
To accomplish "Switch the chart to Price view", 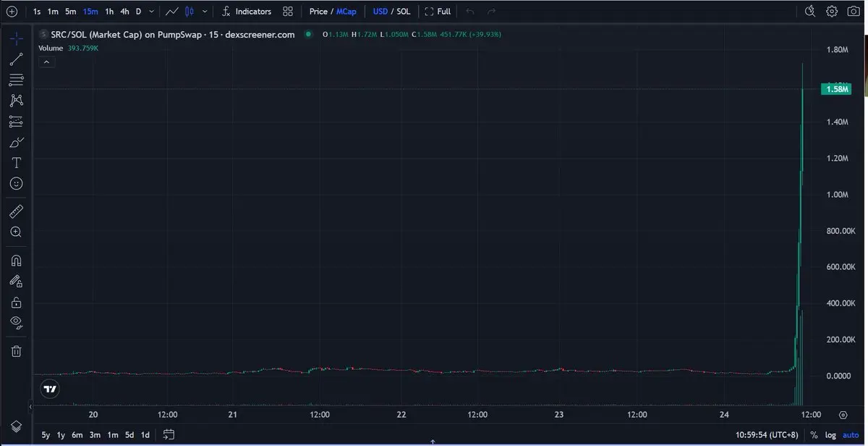I will click(x=318, y=12).
